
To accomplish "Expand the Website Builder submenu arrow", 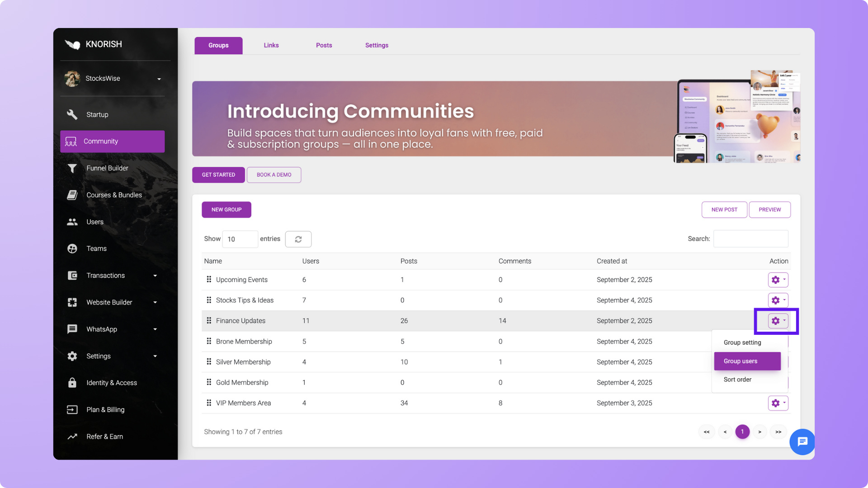I will pos(155,302).
